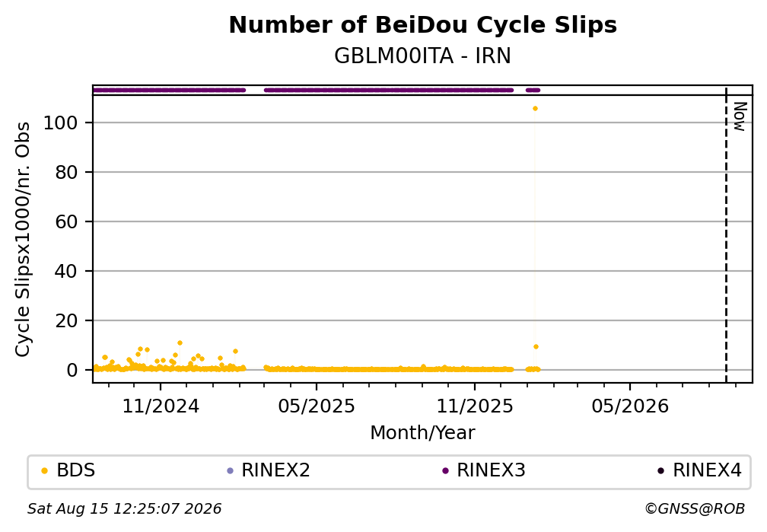Screen dimensions: 767x532
Task: Select the RINEX3 legend label
Action: coord(491,470)
